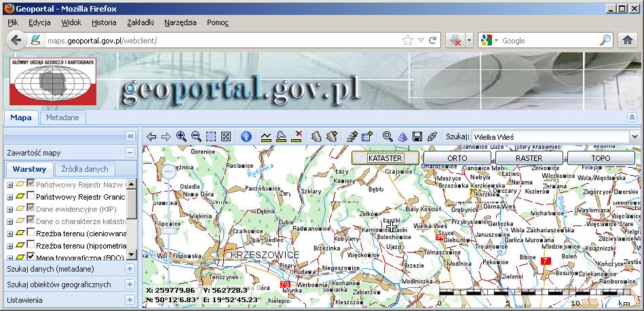Image resolution: width=644 pixels, height=311 pixels.
Task: Open the Narzędzia menu
Action: tap(181, 22)
